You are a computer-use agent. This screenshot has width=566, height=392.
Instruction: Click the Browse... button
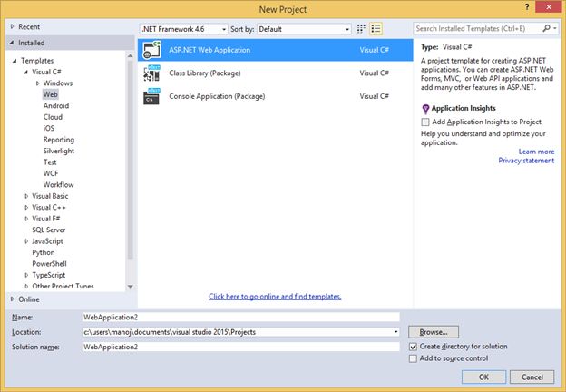coord(434,332)
